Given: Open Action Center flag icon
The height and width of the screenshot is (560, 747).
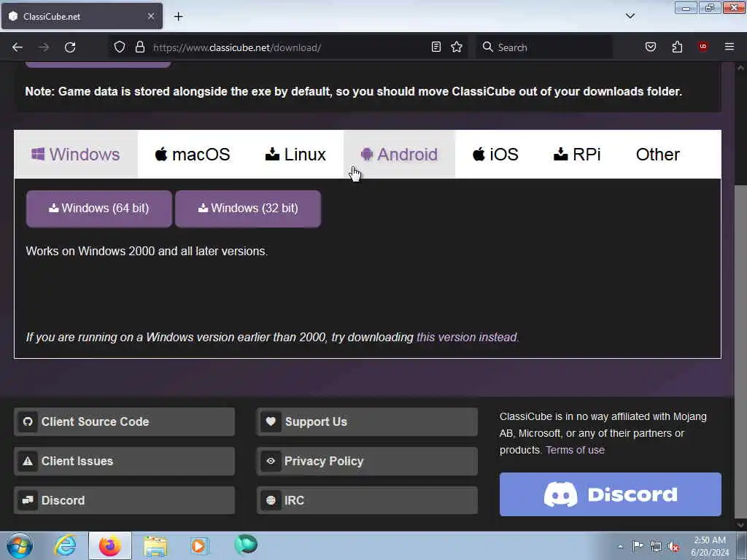Looking at the screenshot, I should point(638,546).
